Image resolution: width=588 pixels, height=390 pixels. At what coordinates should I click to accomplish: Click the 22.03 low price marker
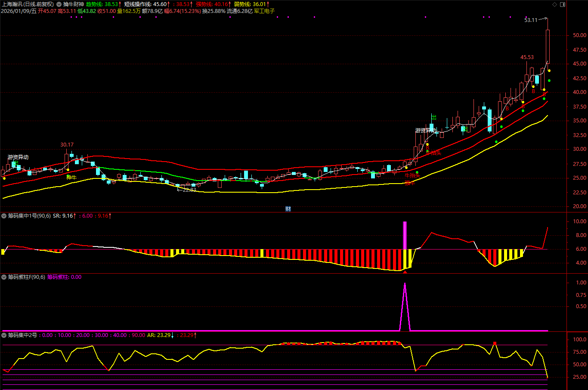[189, 190]
